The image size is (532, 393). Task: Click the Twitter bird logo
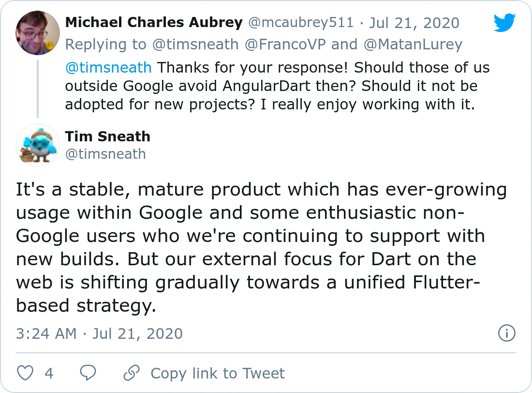pos(504,23)
